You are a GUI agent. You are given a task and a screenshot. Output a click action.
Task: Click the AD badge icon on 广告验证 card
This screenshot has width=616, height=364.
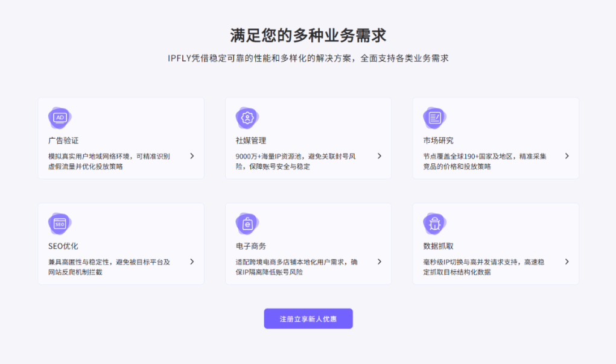[x=60, y=118]
